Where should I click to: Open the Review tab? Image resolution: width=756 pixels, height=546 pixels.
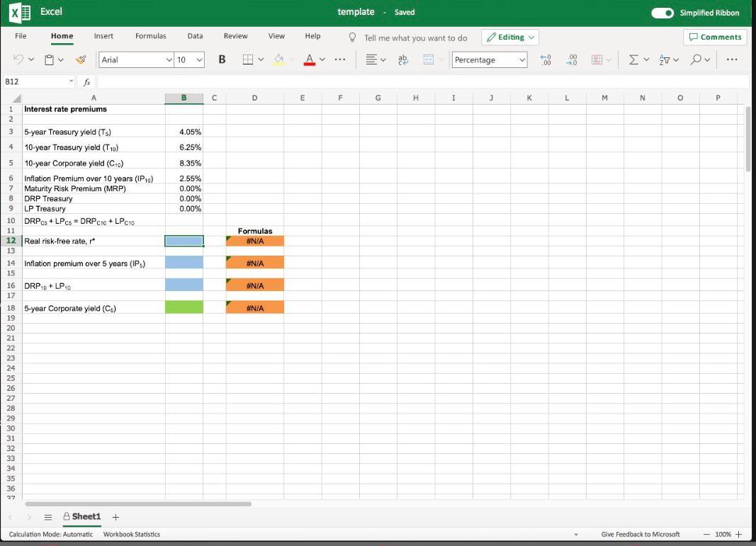[x=235, y=35]
